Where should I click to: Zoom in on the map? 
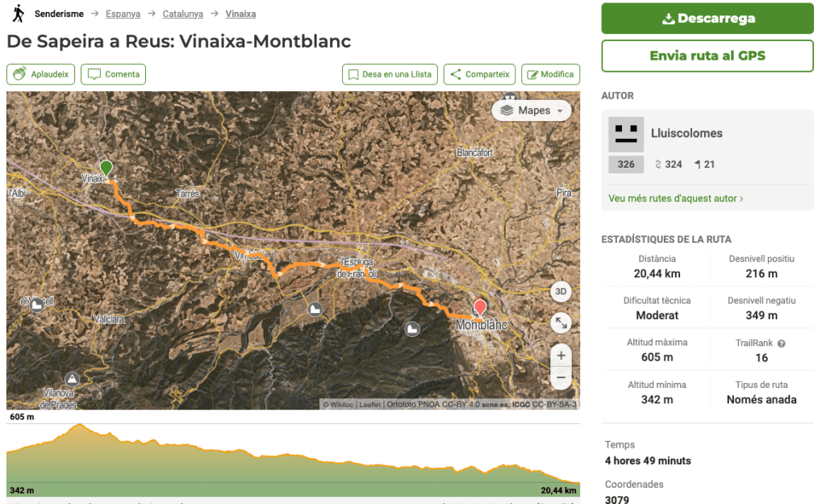point(561,355)
